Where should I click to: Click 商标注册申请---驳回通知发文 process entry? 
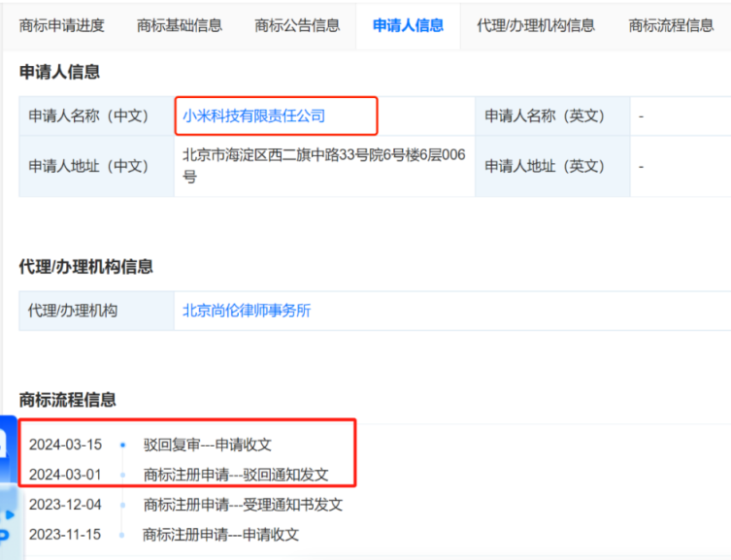(x=236, y=475)
